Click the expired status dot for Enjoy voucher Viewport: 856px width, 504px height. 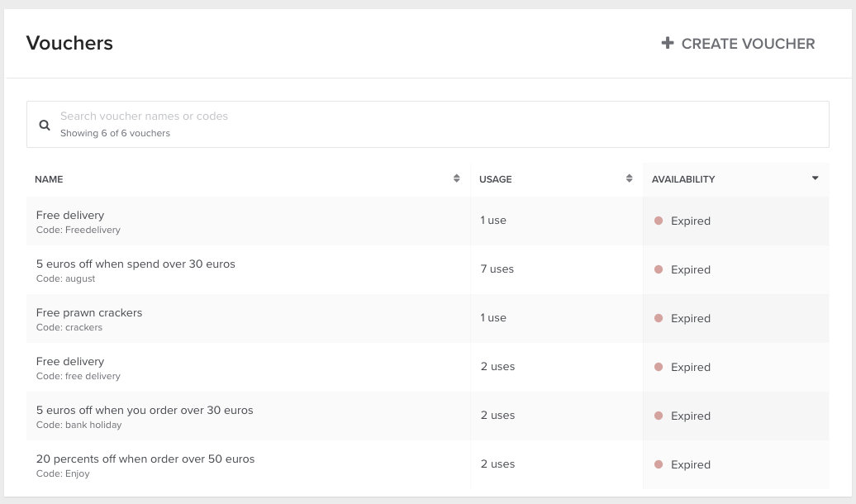point(659,464)
